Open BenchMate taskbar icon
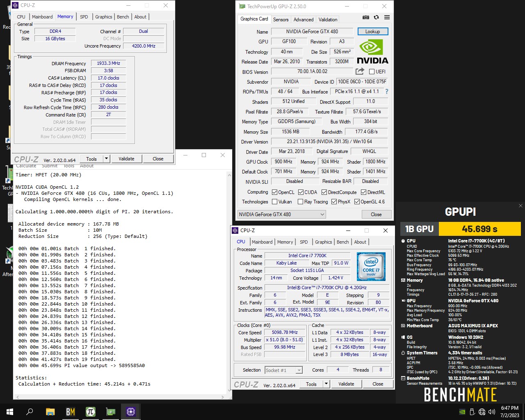This screenshot has width=525, height=420. 70,412
